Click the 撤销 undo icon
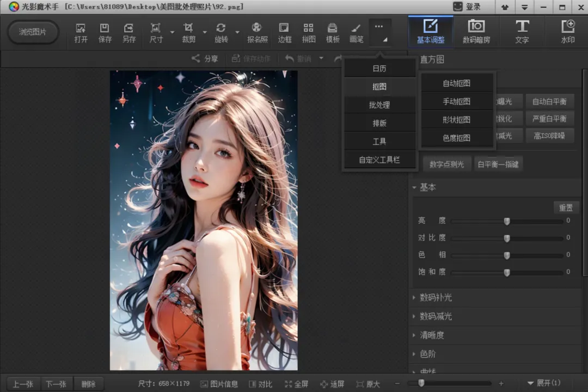Screen dimensions: 588x392 (289, 58)
